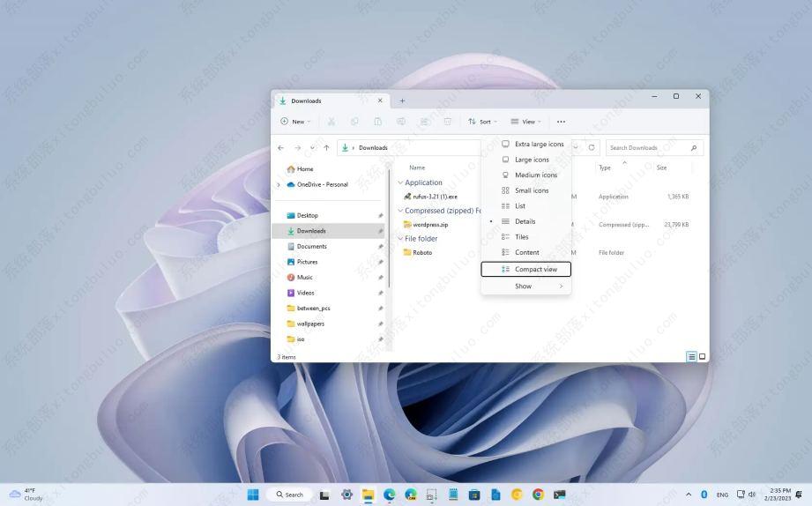Expand OneDrive - Personal tree node
Viewport: 812px width, 506px height.
point(279,185)
